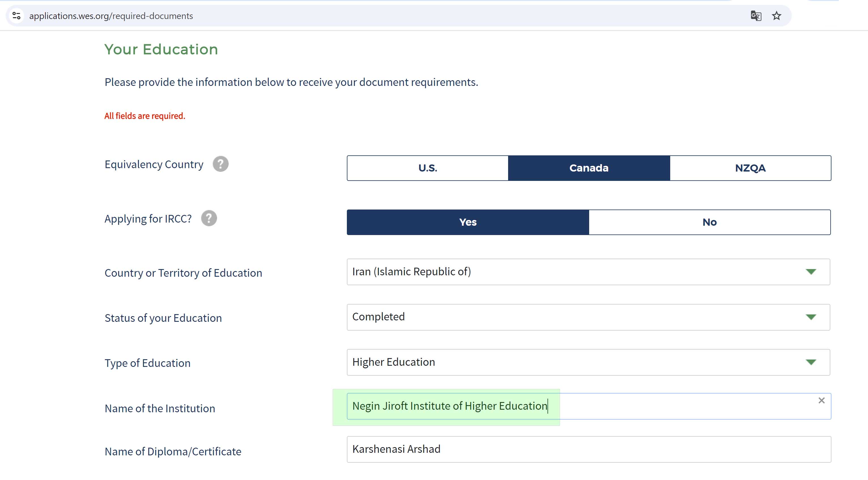Click the green arrow on Higher Education field

pyautogui.click(x=811, y=362)
